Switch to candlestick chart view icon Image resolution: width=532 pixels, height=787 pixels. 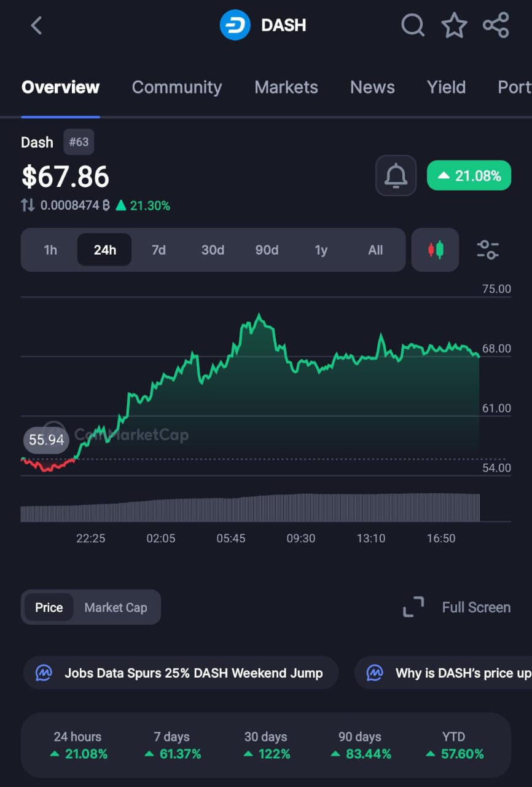pos(435,250)
